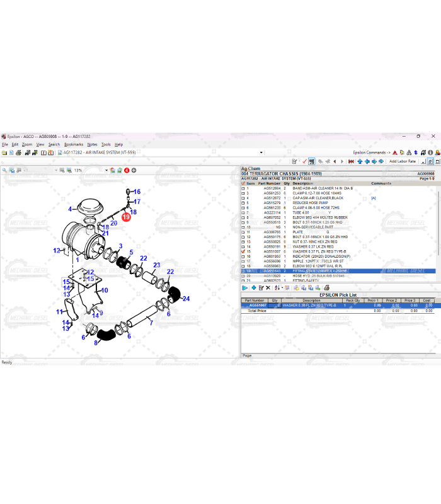This screenshot has height=504, width=441.
Task: Click the red first-page navigation icon
Action: [351, 161]
